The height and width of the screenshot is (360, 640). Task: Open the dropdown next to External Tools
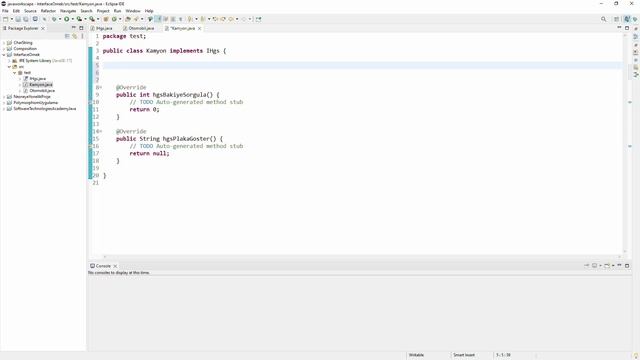[98, 19]
